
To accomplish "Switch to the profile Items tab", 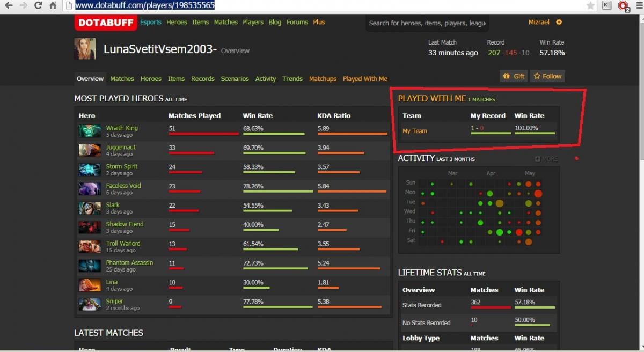I will pos(176,78).
